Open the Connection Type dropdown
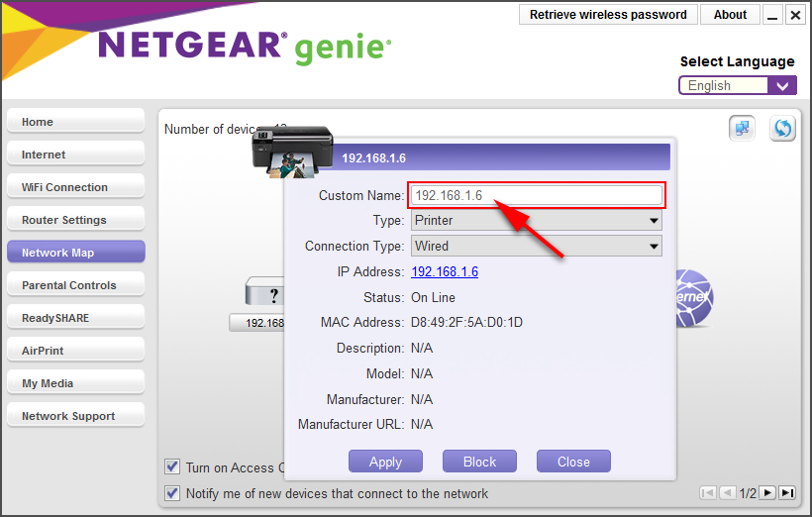The image size is (812, 517). 536,247
